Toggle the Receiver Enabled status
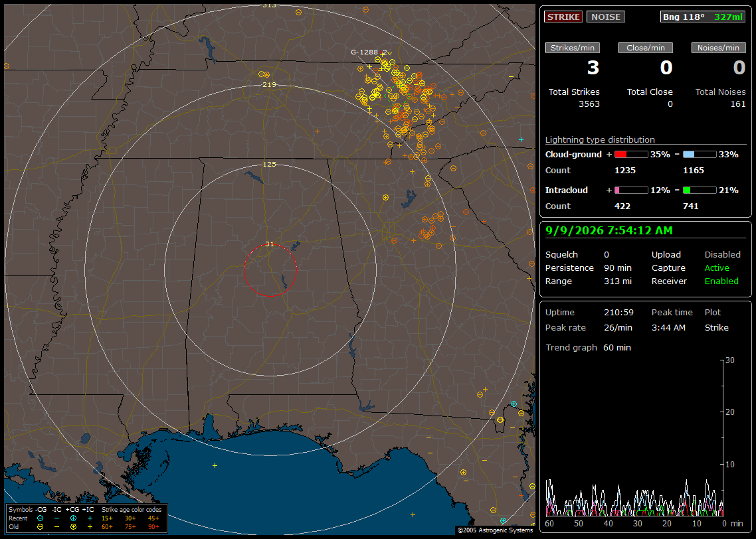Screen dimensions: 756x539 pos(721,281)
